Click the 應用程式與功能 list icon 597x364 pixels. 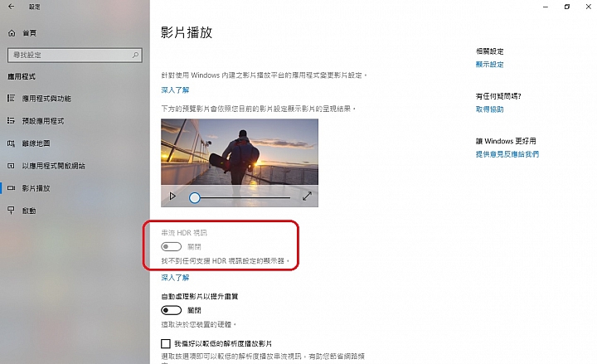tap(11, 98)
